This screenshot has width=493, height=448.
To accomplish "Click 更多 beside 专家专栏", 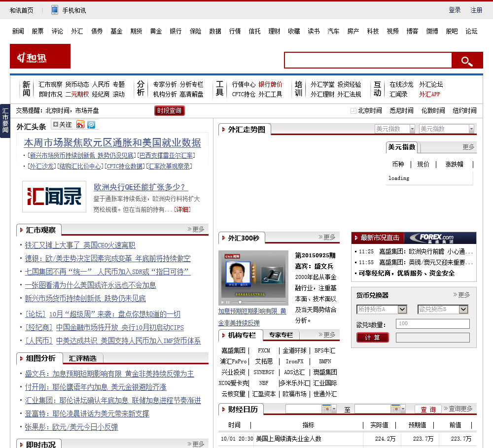I will (327, 335).
